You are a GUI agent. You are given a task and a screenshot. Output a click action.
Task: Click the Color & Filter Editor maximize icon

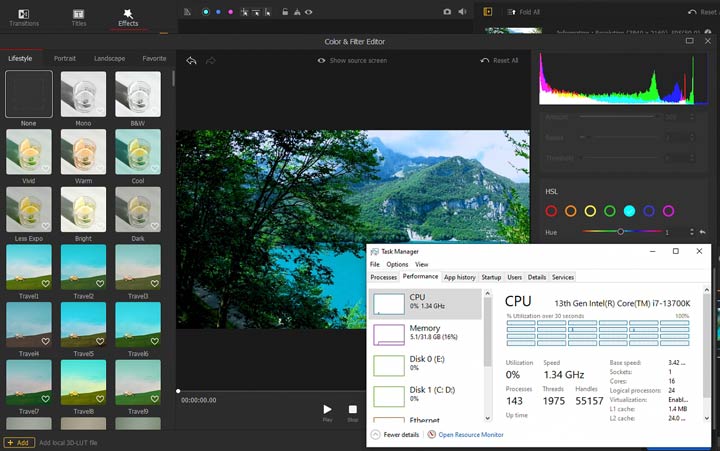click(689, 41)
